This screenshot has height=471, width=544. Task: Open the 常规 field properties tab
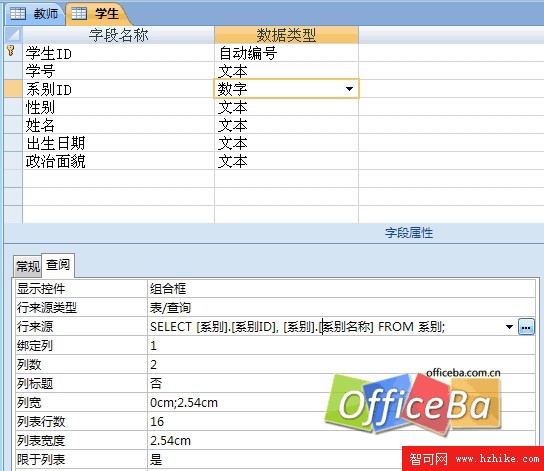(28, 266)
